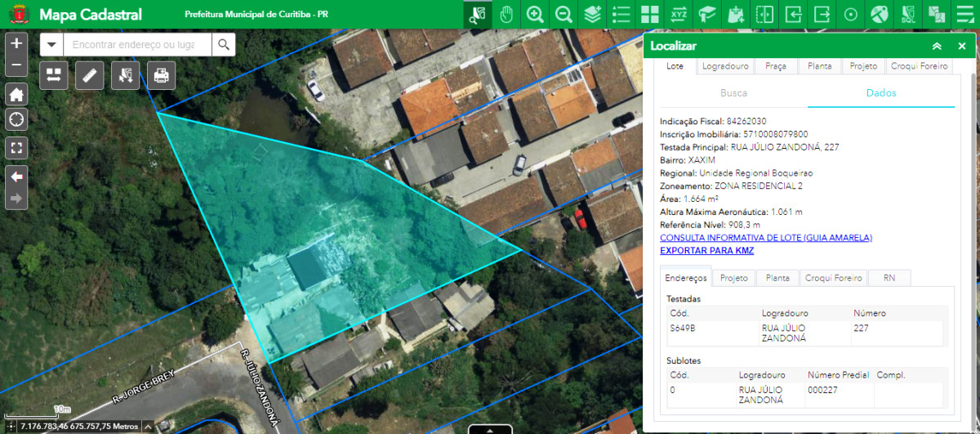980x434 pixels.
Task: Open the add map data tool
Action: click(736, 14)
